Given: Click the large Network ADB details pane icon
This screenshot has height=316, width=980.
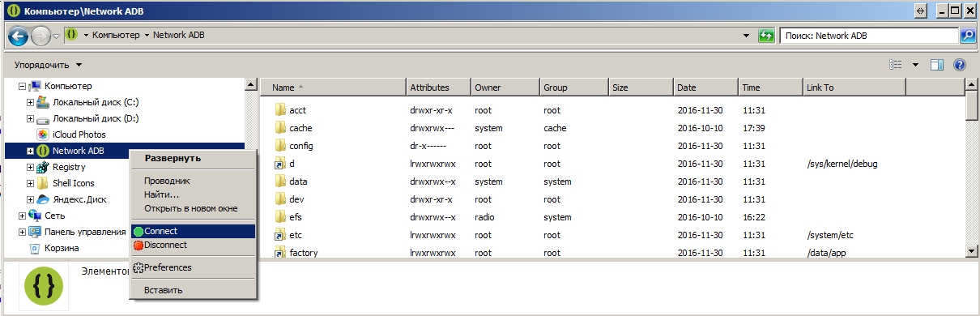Looking at the screenshot, I should pyautogui.click(x=45, y=287).
